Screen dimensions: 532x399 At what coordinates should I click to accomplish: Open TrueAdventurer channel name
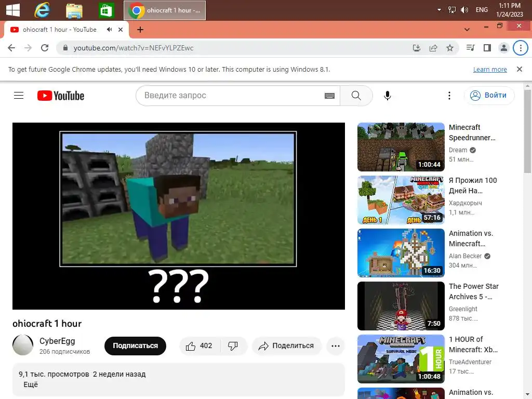(470, 362)
